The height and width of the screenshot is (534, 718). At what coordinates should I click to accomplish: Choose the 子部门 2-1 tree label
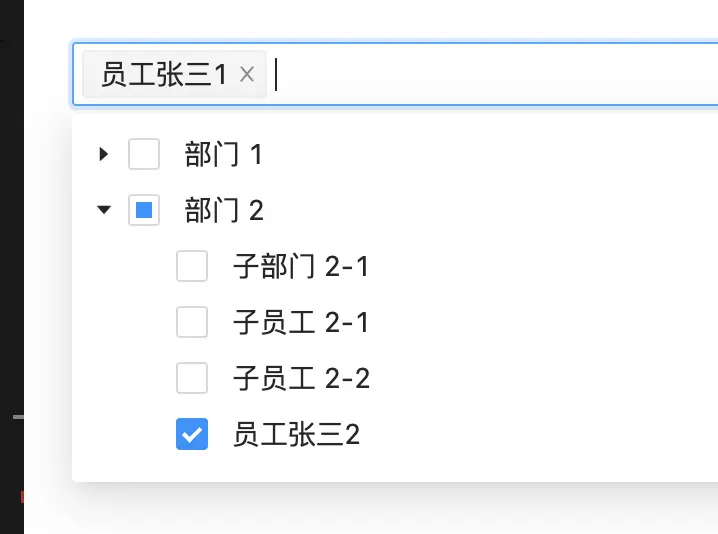301,266
